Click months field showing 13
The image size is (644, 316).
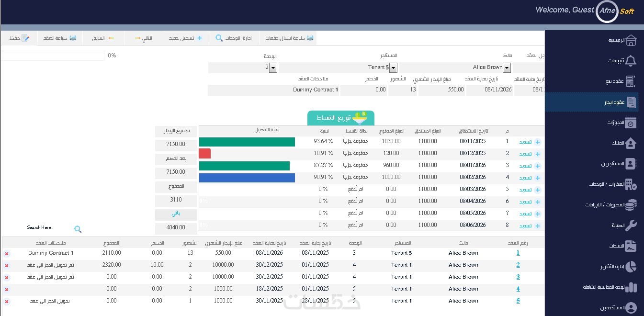(x=402, y=90)
